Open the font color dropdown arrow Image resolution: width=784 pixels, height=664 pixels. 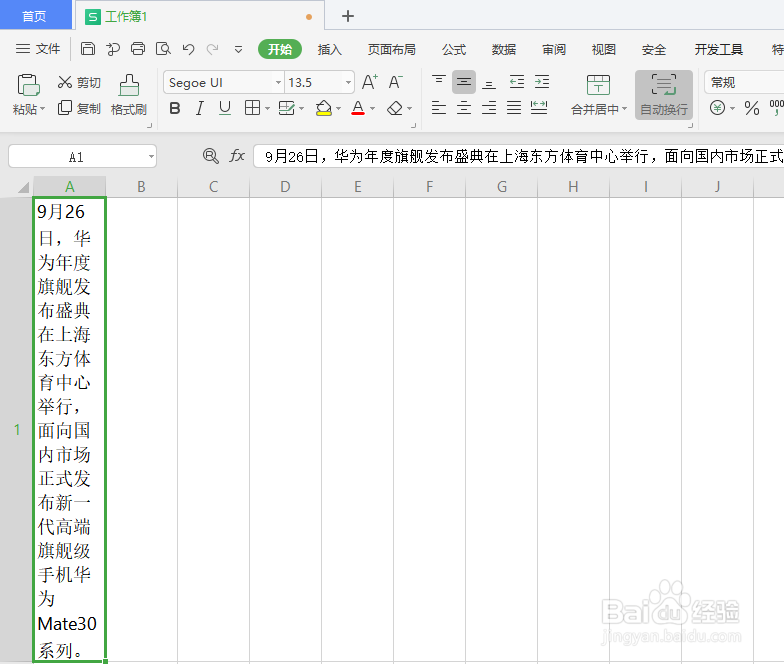tap(372, 108)
